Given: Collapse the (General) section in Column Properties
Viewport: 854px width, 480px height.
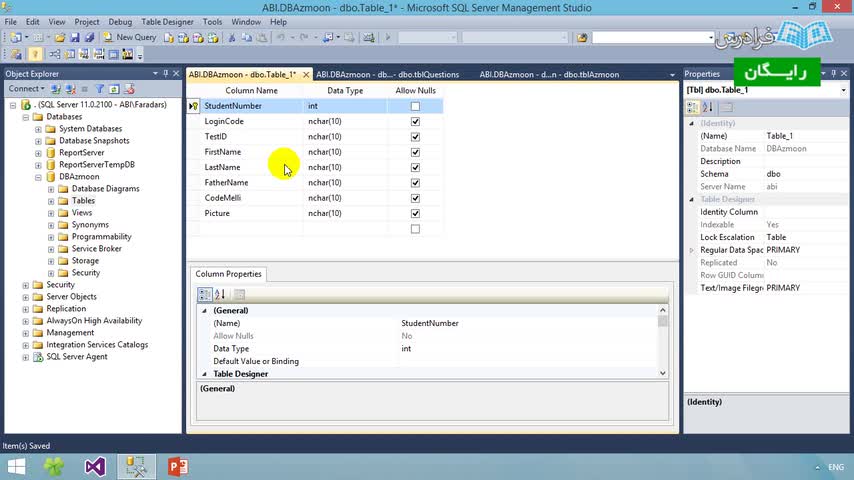Looking at the screenshot, I should pos(204,311).
